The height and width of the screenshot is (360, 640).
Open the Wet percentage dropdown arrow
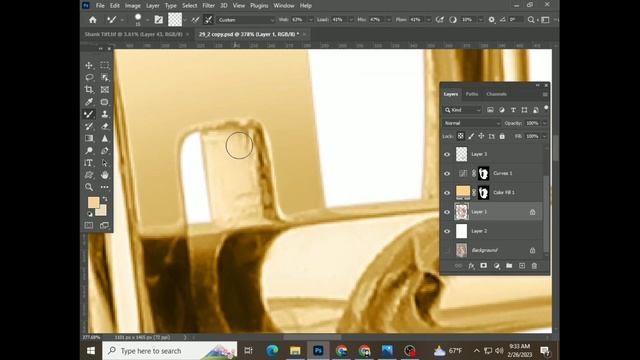pyautogui.click(x=311, y=20)
